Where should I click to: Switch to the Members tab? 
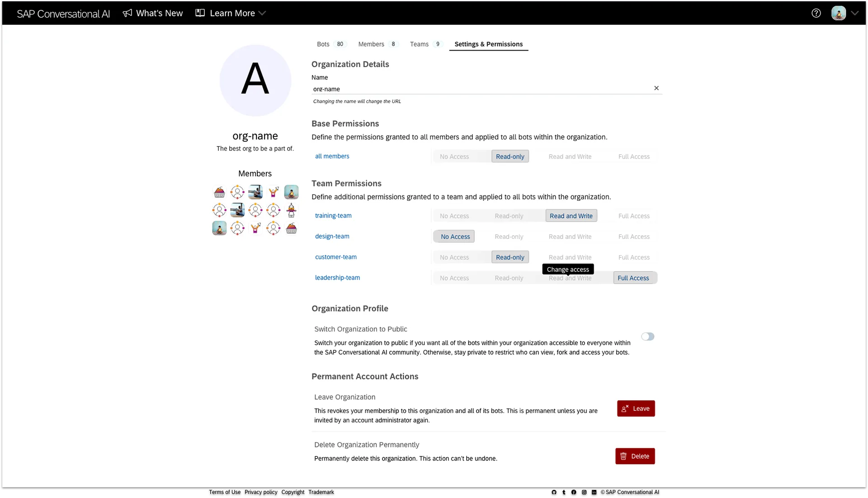[371, 44]
